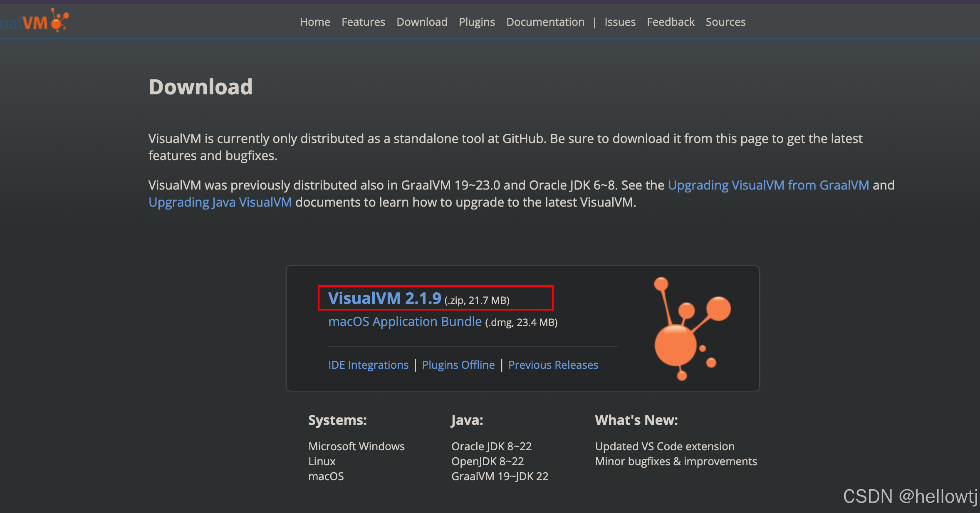This screenshot has width=980, height=513.
Task: Click OpenJDK 8~22 text
Action: (x=488, y=461)
